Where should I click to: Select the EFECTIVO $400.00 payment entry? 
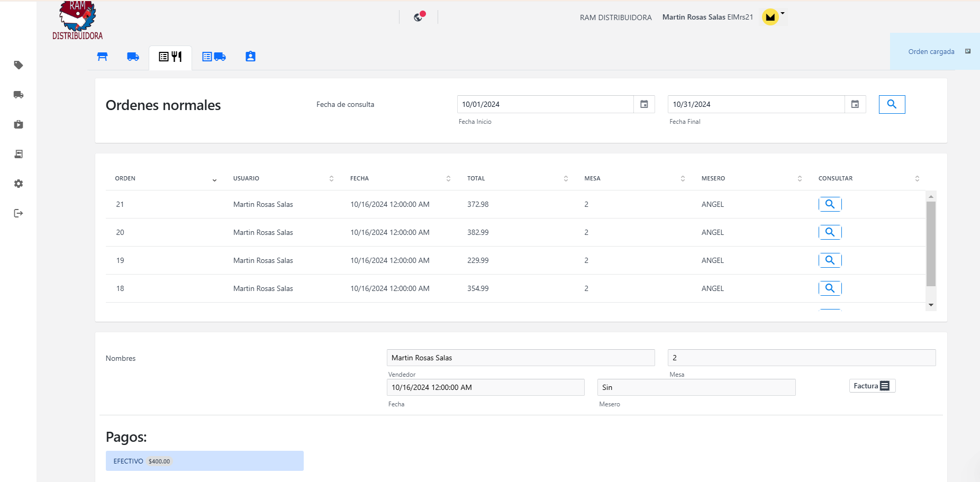[205, 461]
